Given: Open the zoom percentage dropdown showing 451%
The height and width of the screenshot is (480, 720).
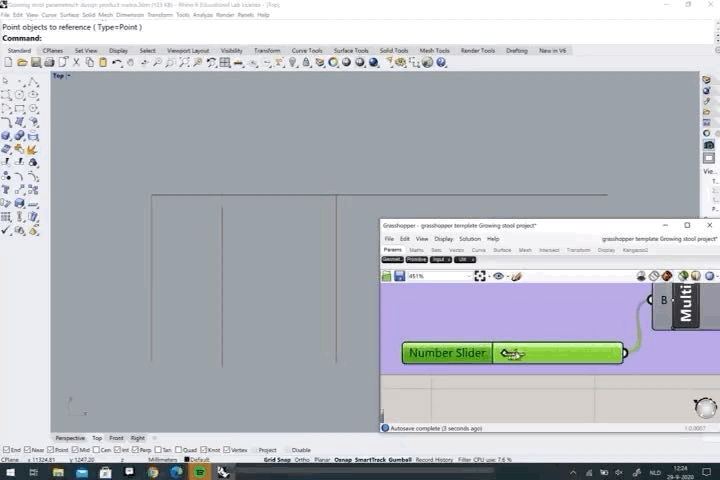Looking at the screenshot, I should click(438, 276).
